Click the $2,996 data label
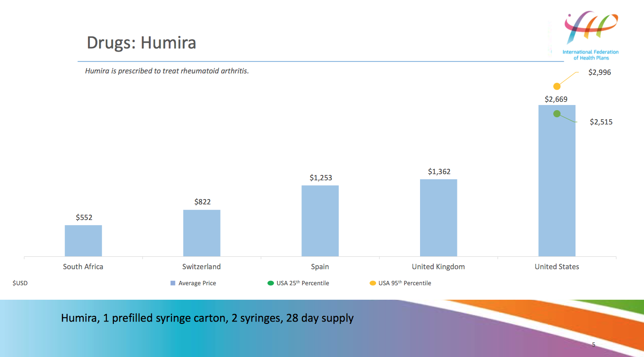Image resolution: width=644 pixels, height=357 pixels. (599, 72)
